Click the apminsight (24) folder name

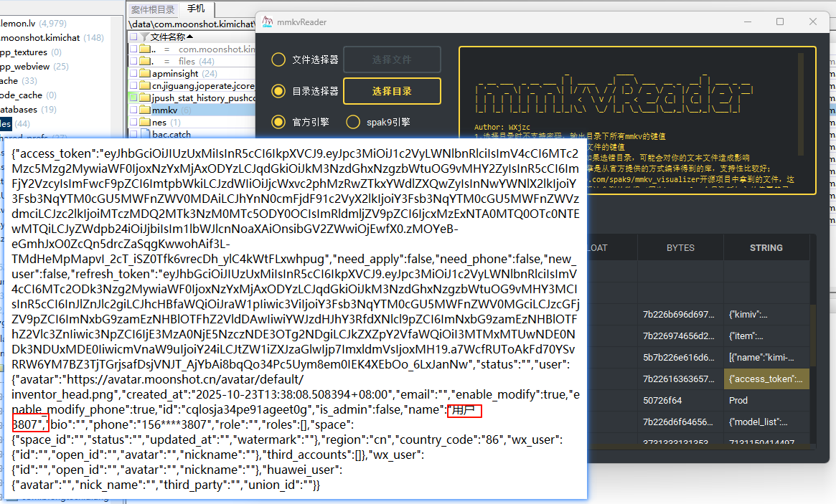pyautogui.click(x=184, y=73)
